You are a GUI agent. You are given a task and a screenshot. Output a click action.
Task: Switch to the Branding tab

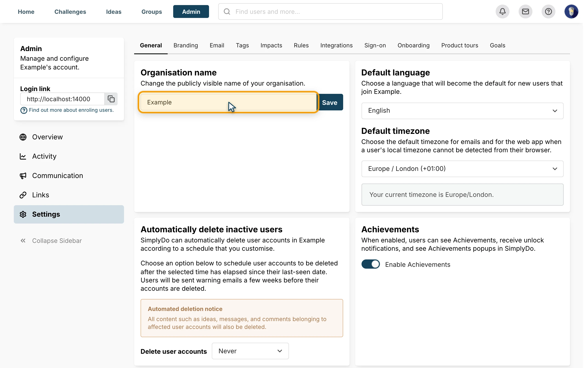[x=186, y=45]
